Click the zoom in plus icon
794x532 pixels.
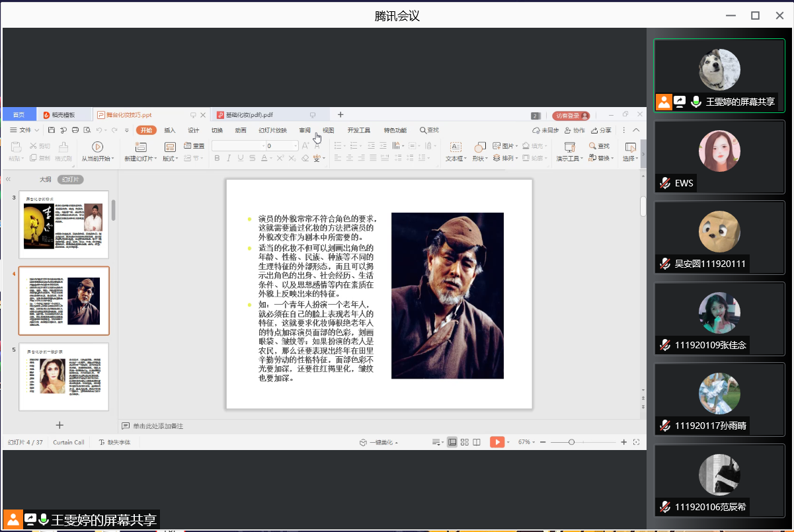[x=623, y=442]
